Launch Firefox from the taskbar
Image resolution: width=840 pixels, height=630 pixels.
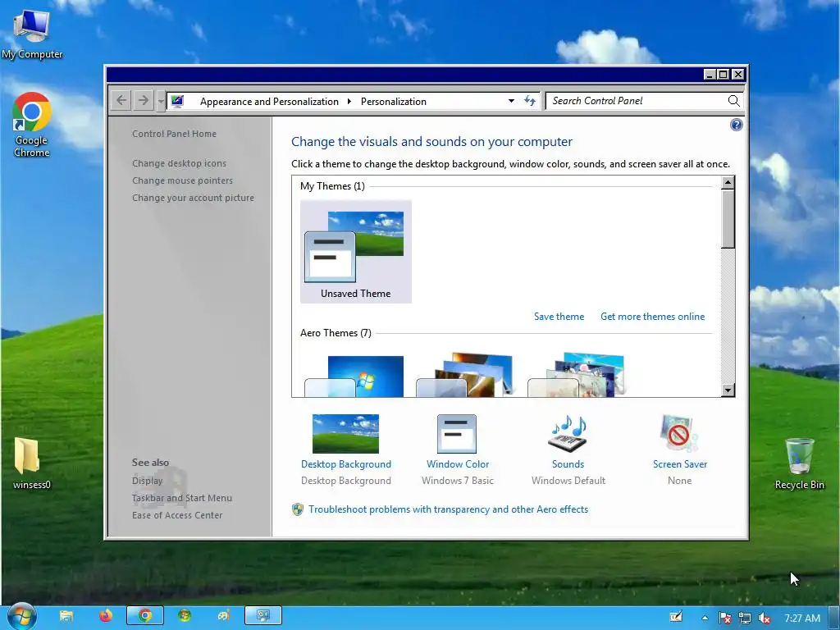point(106,616)
